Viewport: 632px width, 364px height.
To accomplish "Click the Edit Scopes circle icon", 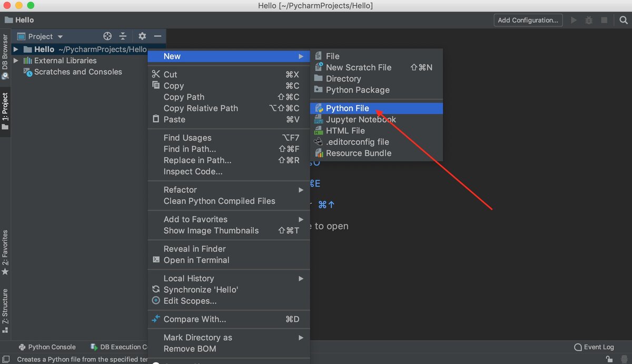I will point(155,300).
